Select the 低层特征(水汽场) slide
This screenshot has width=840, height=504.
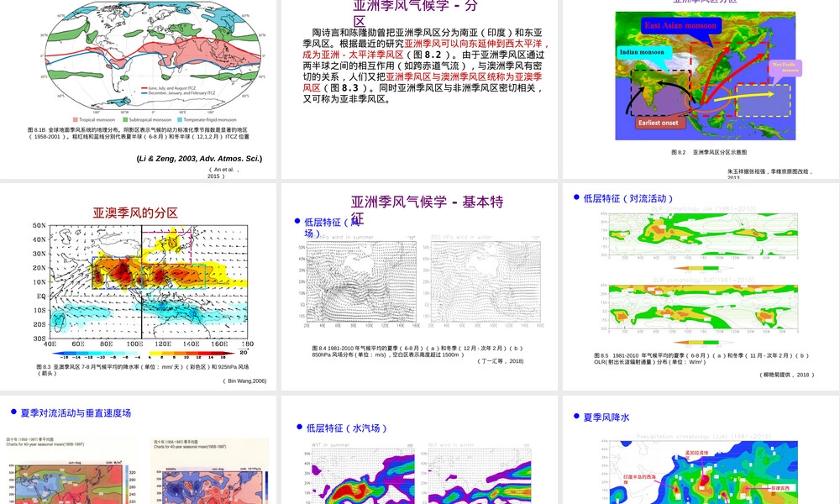click(419, 450)
